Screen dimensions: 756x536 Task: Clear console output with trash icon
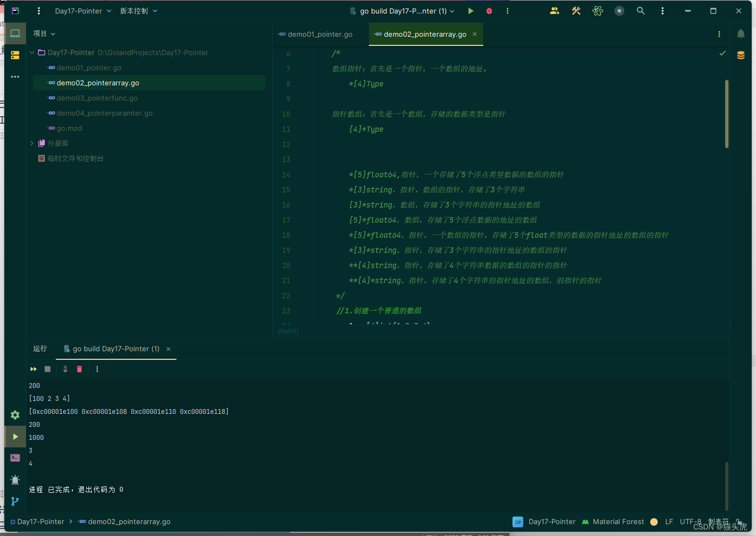tap(79, 369)
